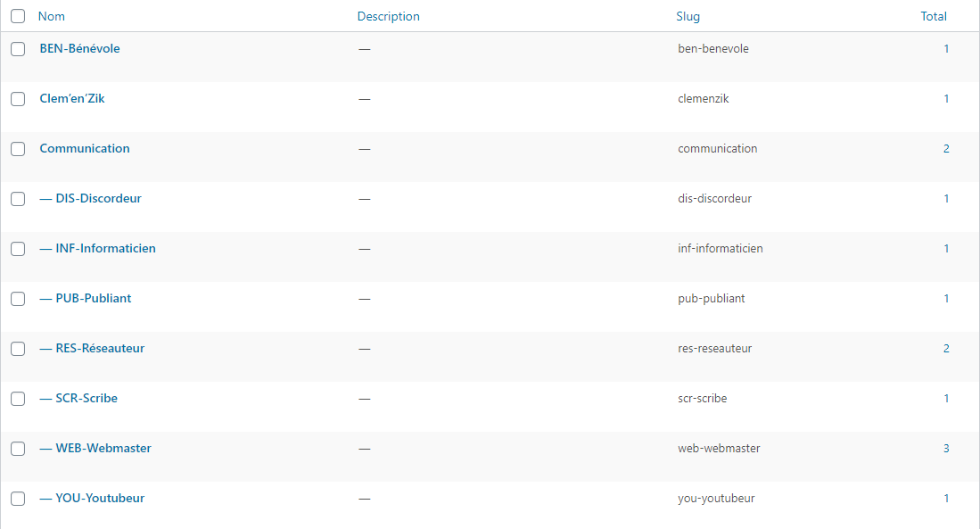Check the BEN-Bénévole row checkbox

coord(18,49)
